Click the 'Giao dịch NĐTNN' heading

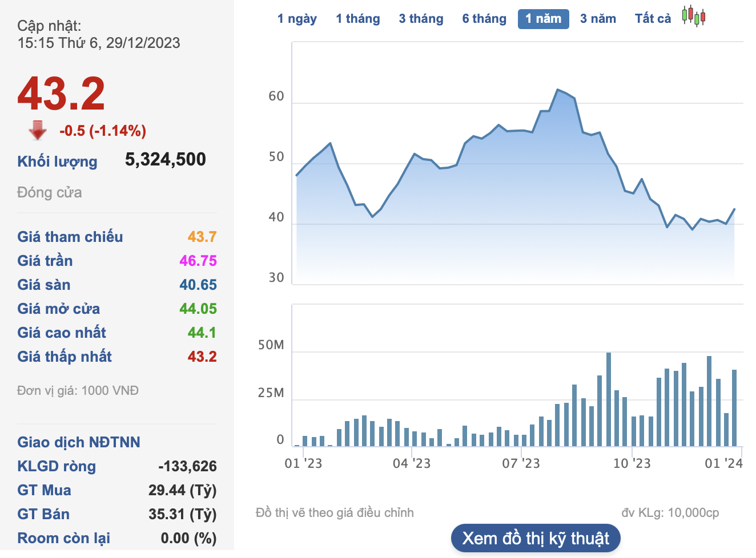pyautogui.click(x=79, y=442)
